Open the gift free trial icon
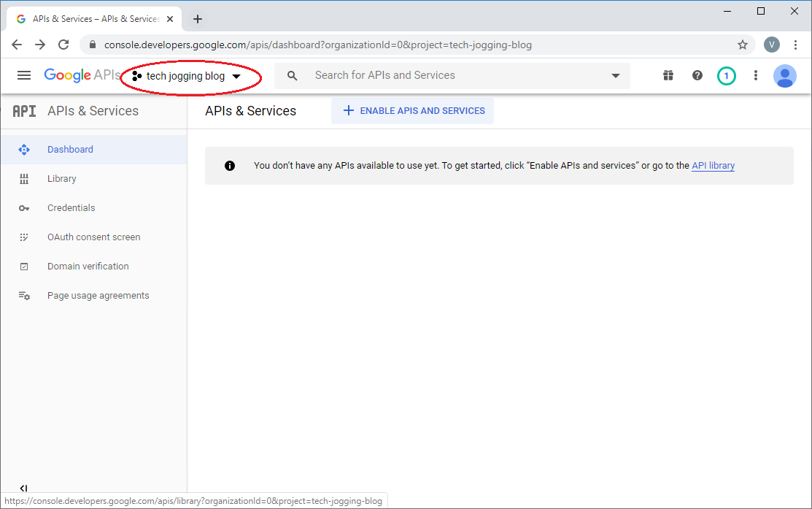The image size is (812, 509). coord(668,76)
